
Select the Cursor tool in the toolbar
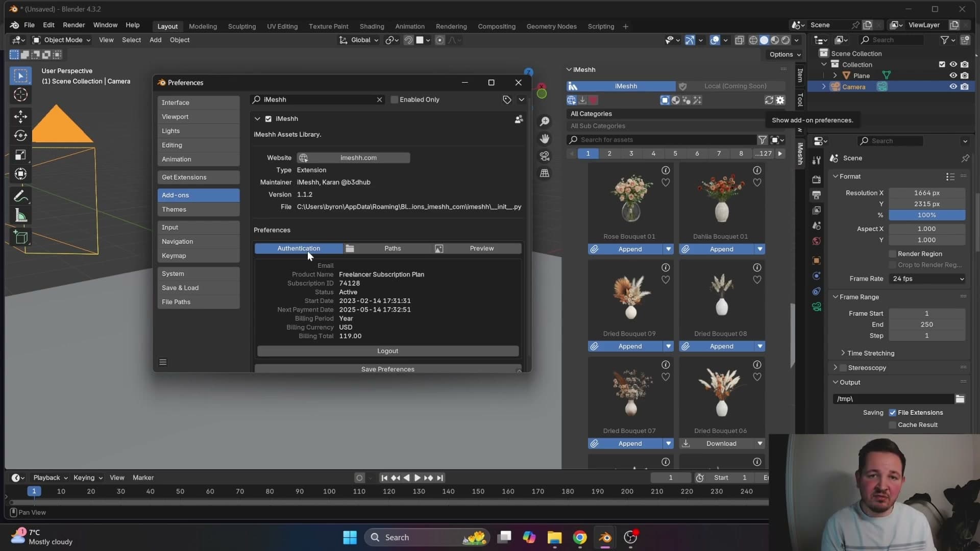20,95
